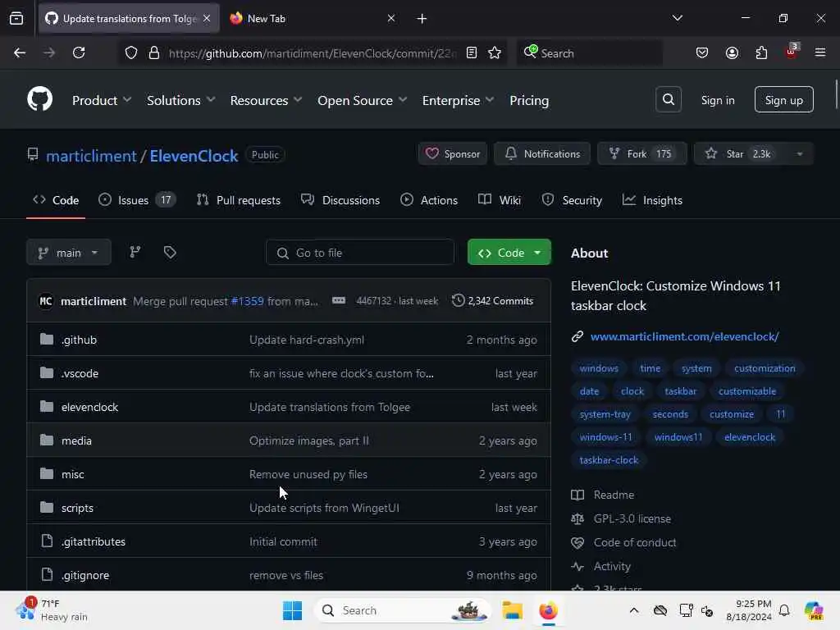Focus the browser address bar URL
Viewport: 840px width, 630px height.
tap(312, 53)
